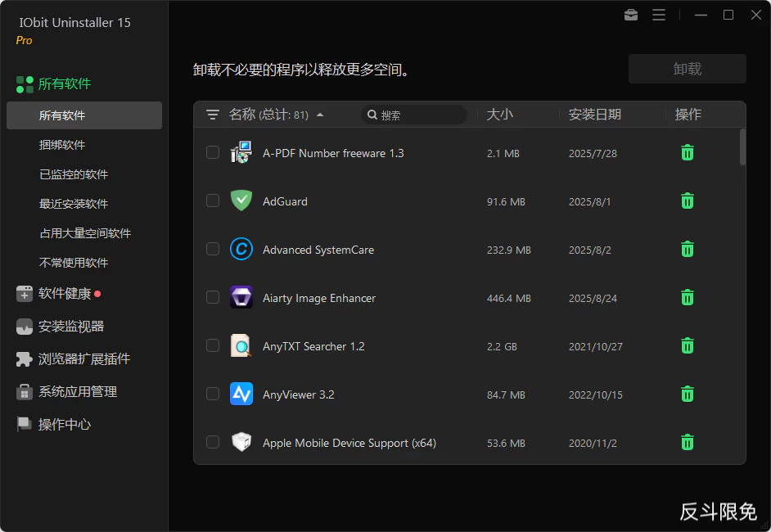Check the checkbox next to AdGuard
771x532 pixels.
pyautogui.click(x=213, y=201)
